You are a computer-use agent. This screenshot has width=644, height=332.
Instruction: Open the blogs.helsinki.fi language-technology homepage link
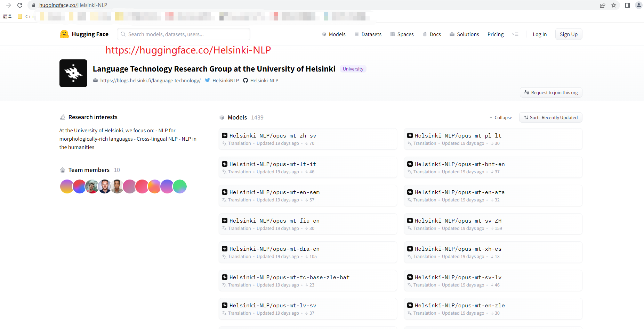147,81
